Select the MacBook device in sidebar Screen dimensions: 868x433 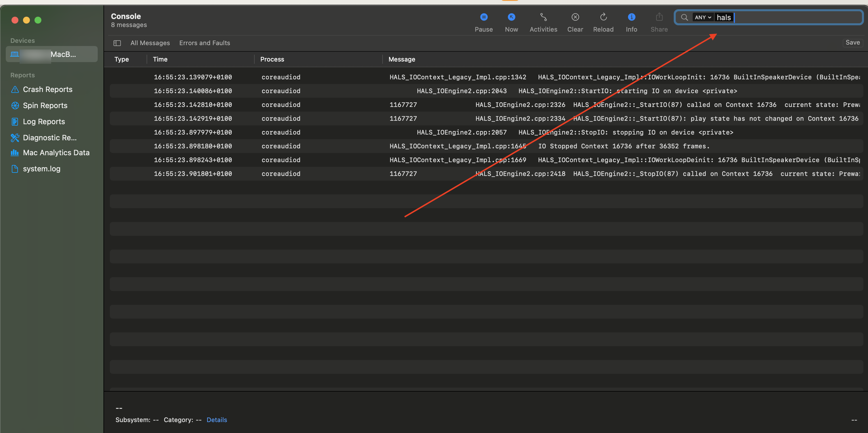tap(51, 54)
